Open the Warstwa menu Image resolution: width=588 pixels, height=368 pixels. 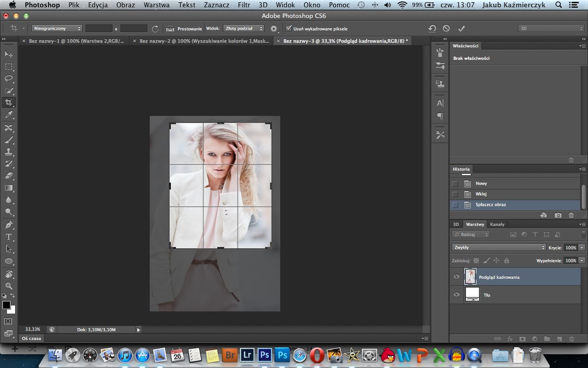(156, 5)
